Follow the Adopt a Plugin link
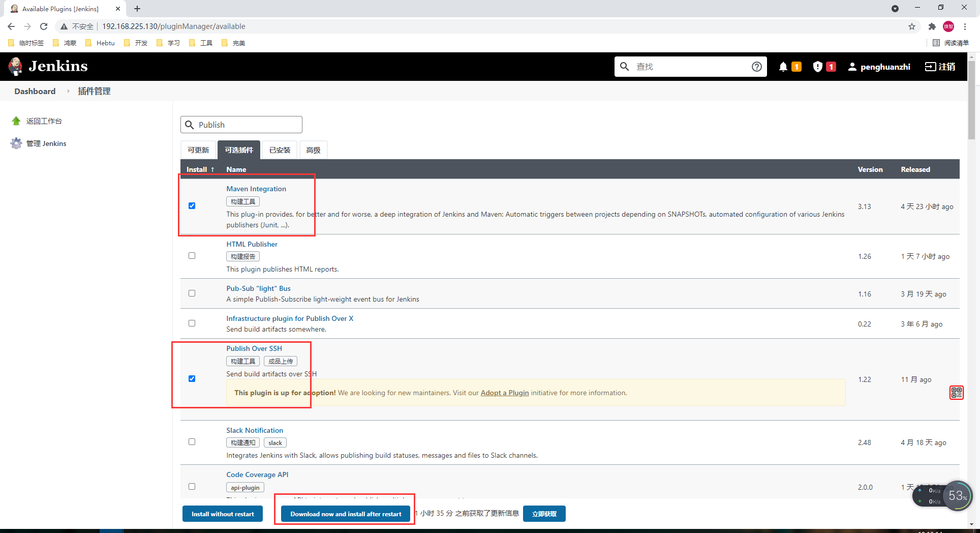This screenshot has height=533, width=980. pos(505,393)
